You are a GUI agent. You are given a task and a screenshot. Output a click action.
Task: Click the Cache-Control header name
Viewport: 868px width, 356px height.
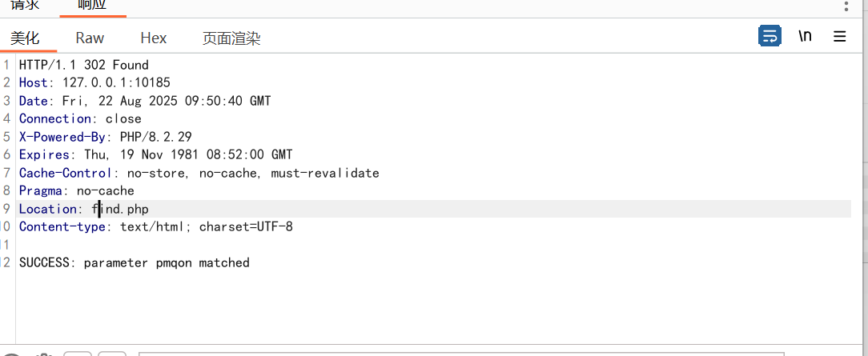(x=66, y=173)
